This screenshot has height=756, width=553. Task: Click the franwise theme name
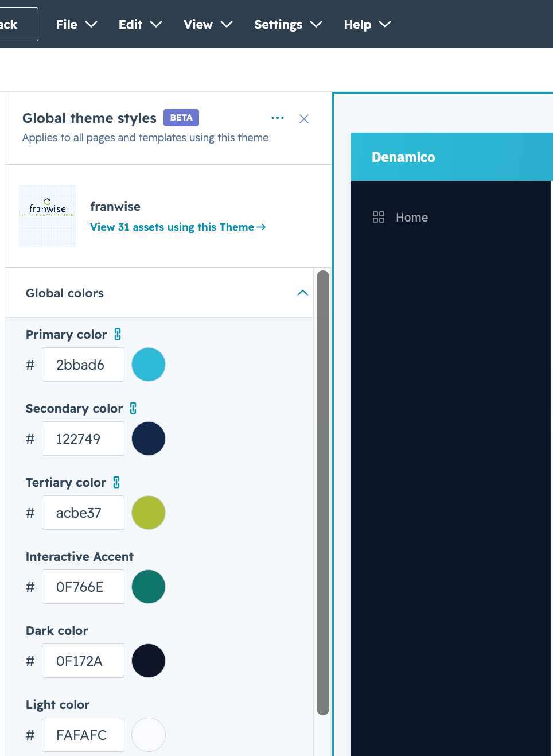[x=115, y=206]
